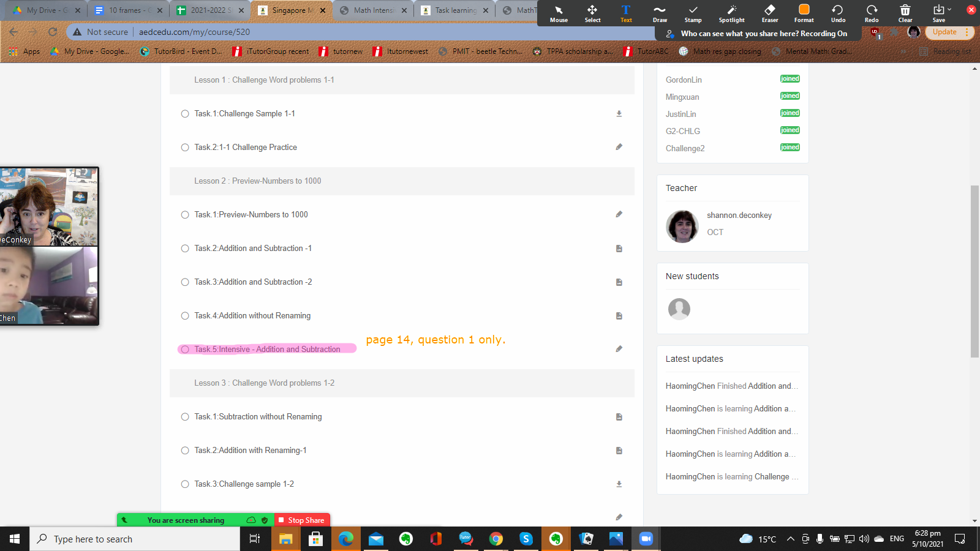
Task: Save the annotation screenshot
Action: (x=938, y=13)
